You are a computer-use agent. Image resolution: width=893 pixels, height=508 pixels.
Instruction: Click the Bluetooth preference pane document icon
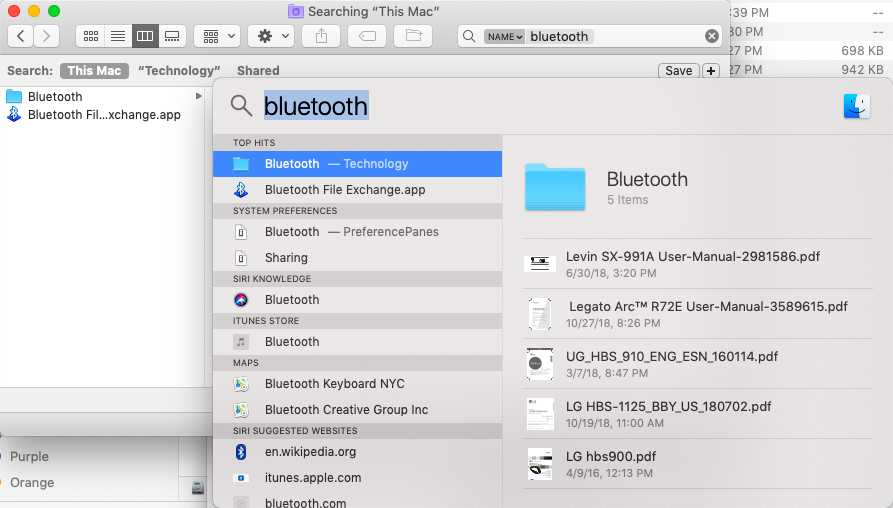[241, 232]
